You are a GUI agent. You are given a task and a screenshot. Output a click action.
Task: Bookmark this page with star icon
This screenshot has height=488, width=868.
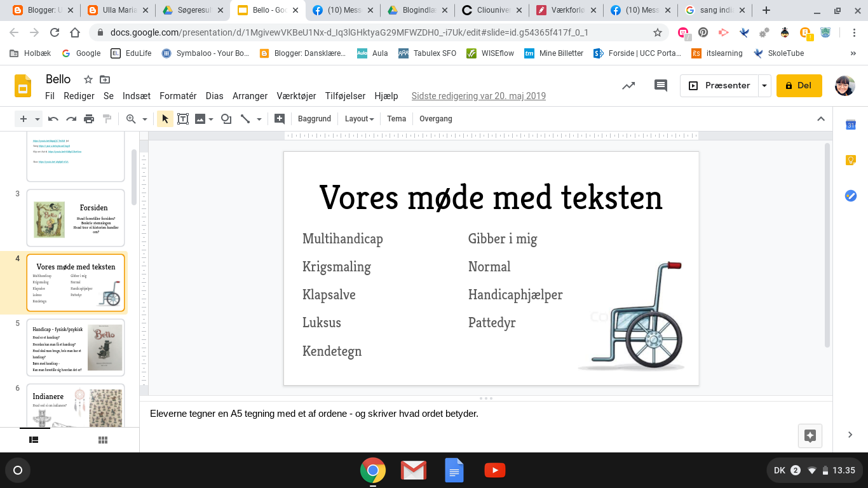(x=658, y=32)
